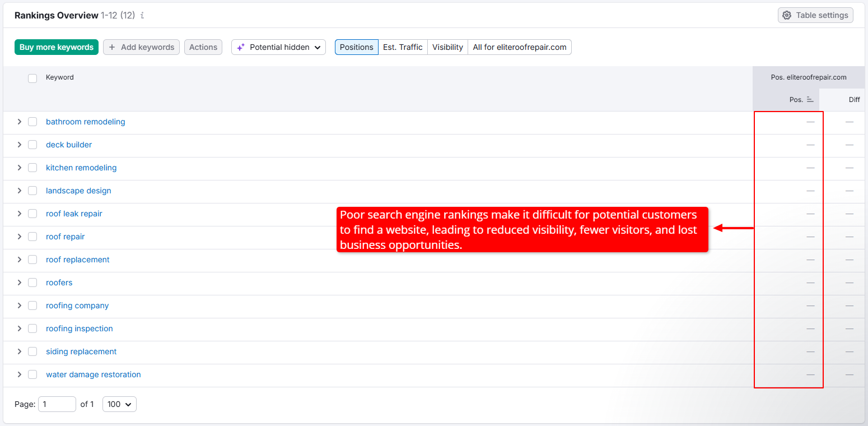The image size is (868, 426).
Task: Check the landscape design row checkbox
Action: pos(32,191)
